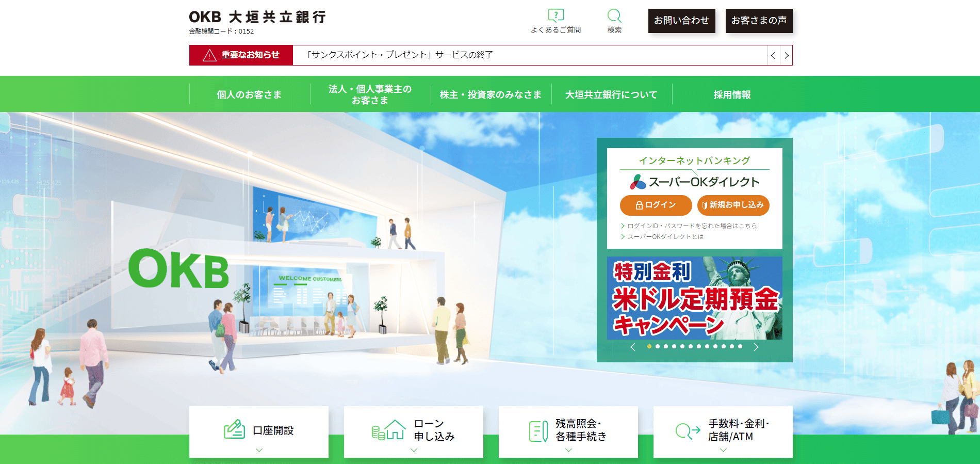Click the account opening pencil icon
Screen dimensions: 980x464
point(234,429)
